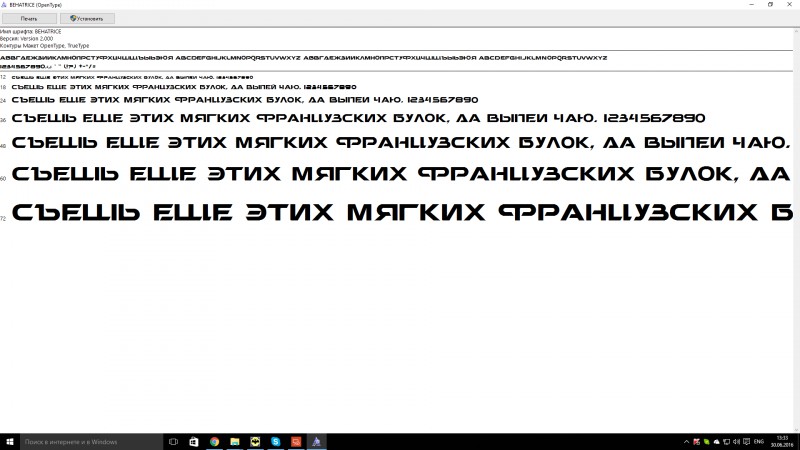Click the green tray icon
Viewport: 800px width, 450px height.
coord(707,442)
